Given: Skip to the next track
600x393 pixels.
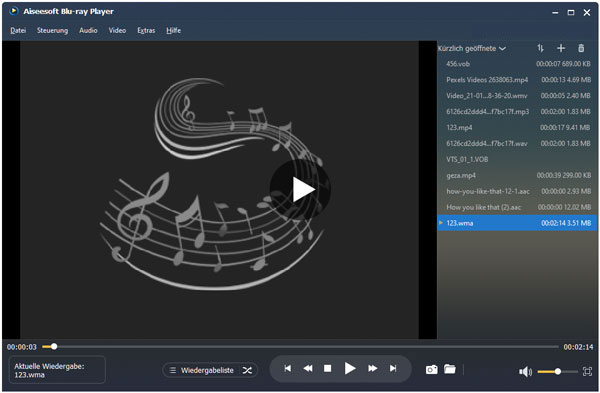Looking at the screenshot, I should (x=393, y=368).
